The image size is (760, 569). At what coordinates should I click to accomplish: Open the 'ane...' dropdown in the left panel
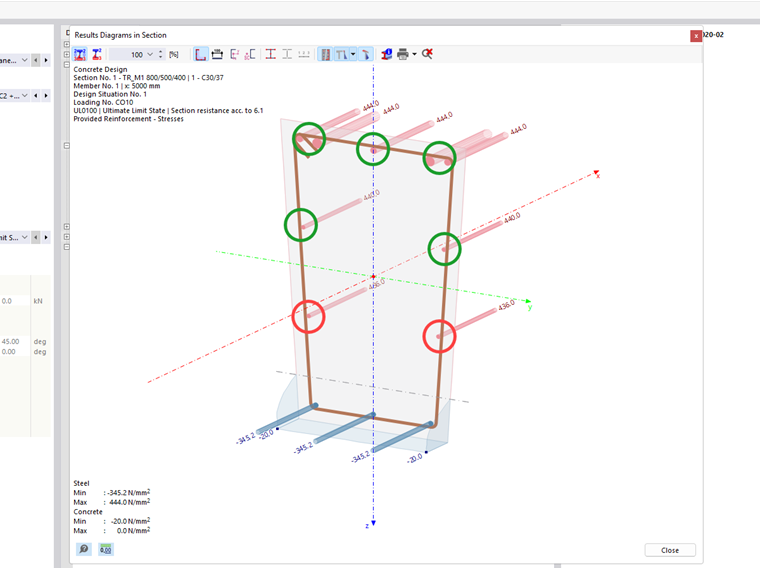click(24, 60)
